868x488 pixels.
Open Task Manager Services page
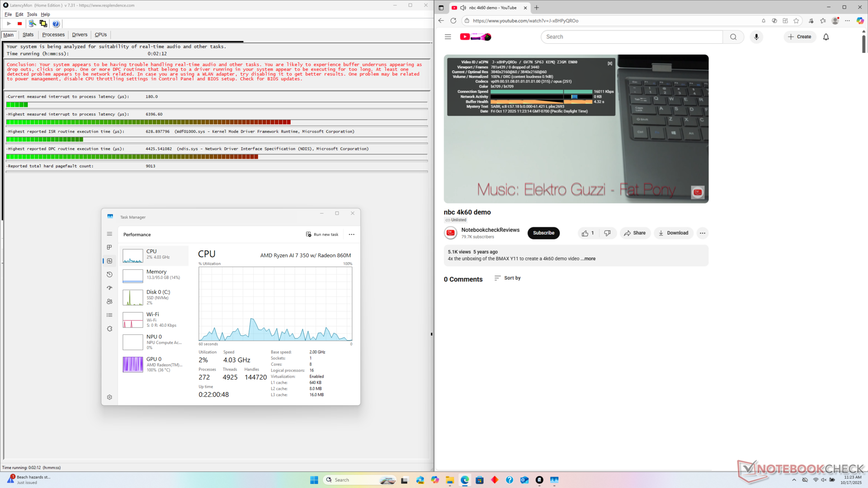coord(109,328)
